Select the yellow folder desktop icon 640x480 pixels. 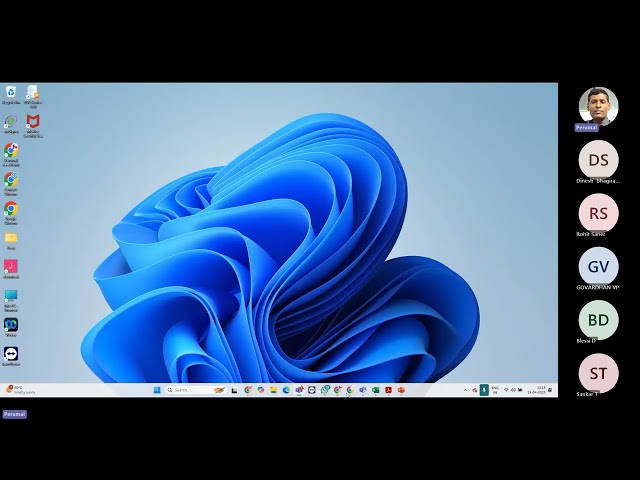(x=11, y=241)
